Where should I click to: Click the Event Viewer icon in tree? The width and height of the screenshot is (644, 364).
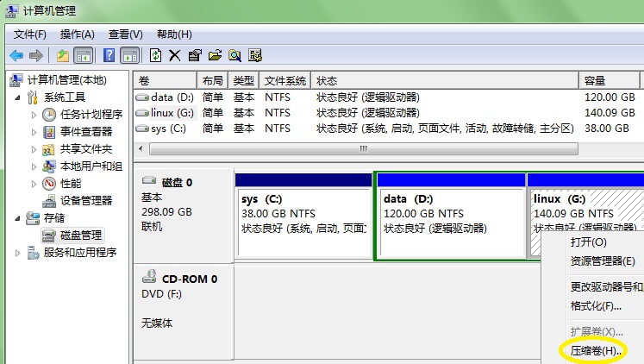(49, 132)
